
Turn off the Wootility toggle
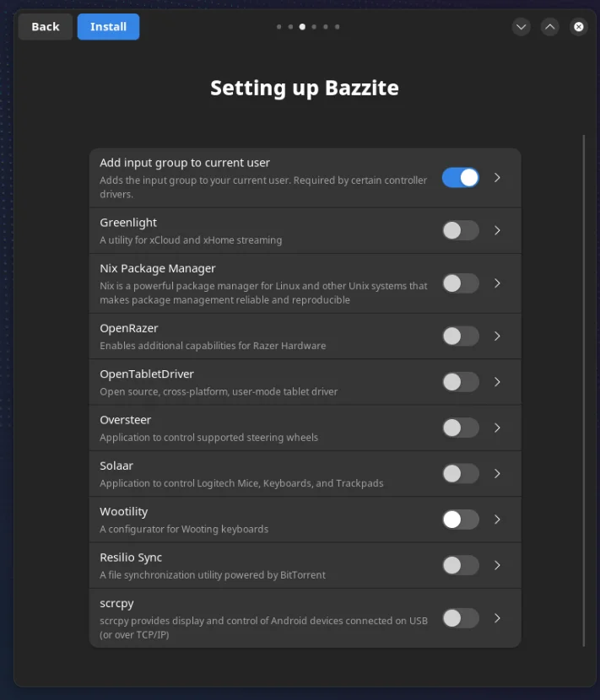click(460, 520)
